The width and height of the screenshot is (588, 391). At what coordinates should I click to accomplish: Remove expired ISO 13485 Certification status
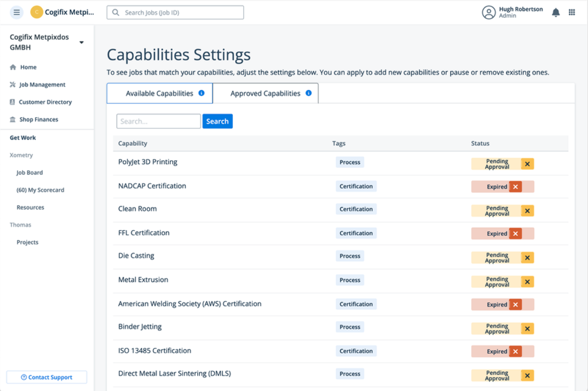tap(515, 351)
